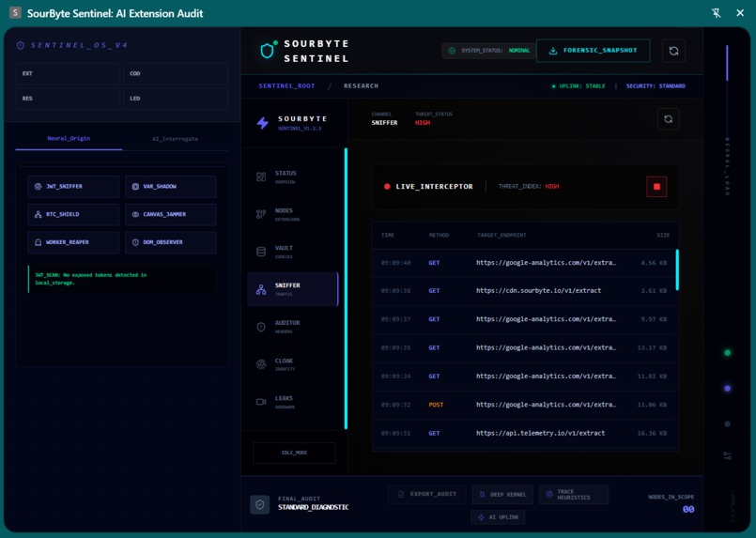
Task: Click the TIME column header
Action: point(388,236)
